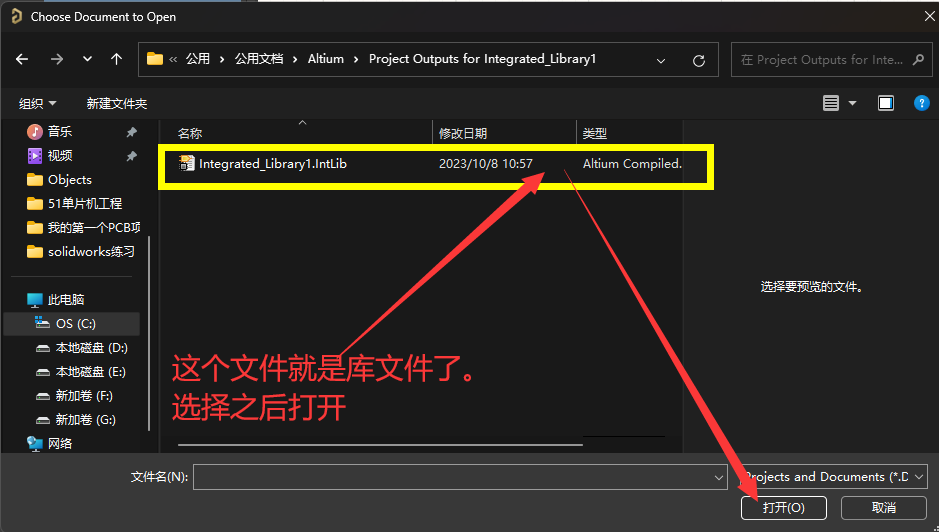Expand the view options dropdown arrow
Image resolution: width=939 pixels, height=532 pixels.
[853, 104]
